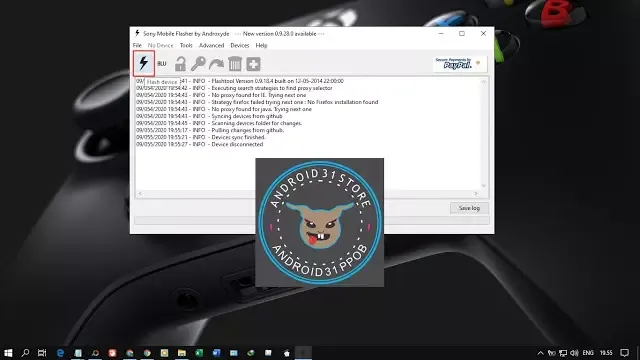Open the File menu
This screenshot has width=640, height=360.
(137, 45)
